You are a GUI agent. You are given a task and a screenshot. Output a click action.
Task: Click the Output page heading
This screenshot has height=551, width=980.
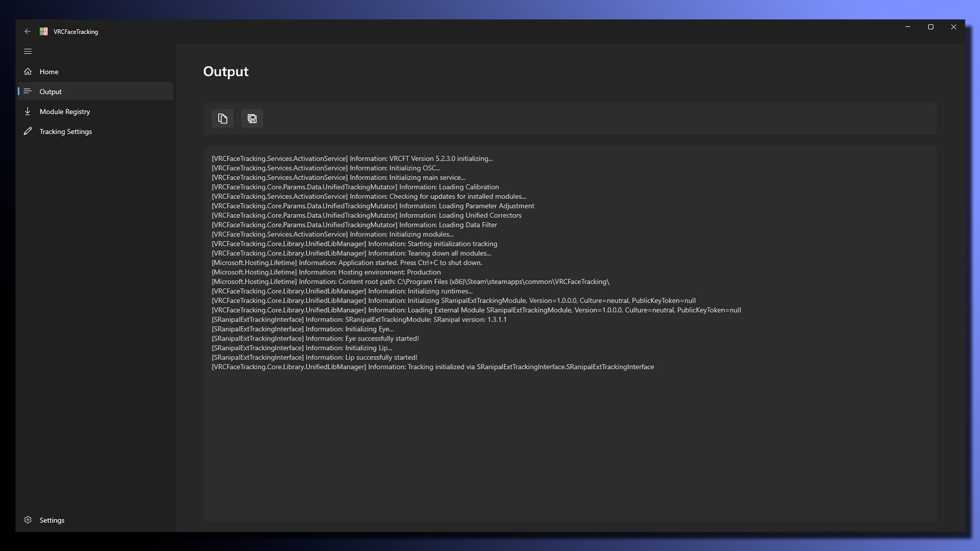pos(226,71)
